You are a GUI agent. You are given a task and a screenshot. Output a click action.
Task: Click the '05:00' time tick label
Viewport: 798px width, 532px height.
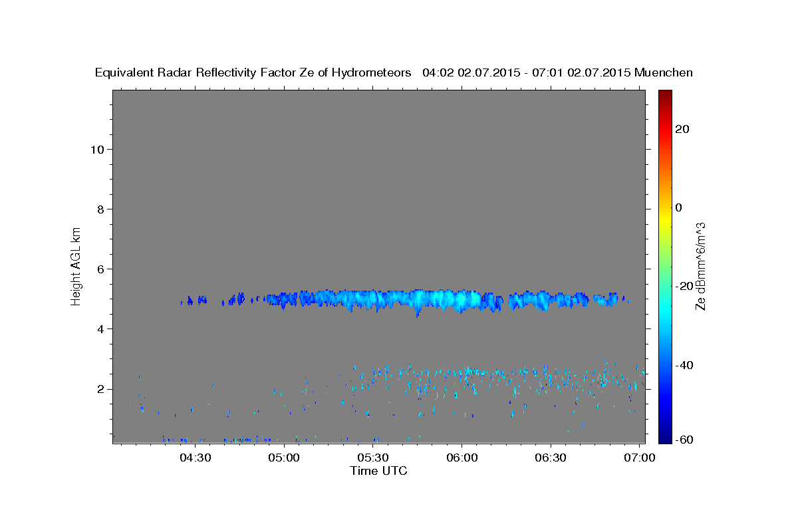(285, 458)
